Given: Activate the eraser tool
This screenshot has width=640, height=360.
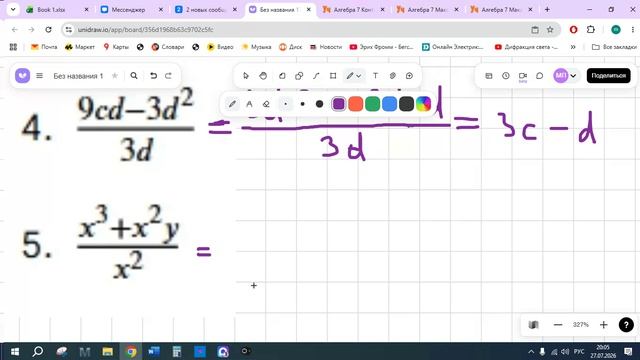Looking at the screenshot, I should click(266, 104).
